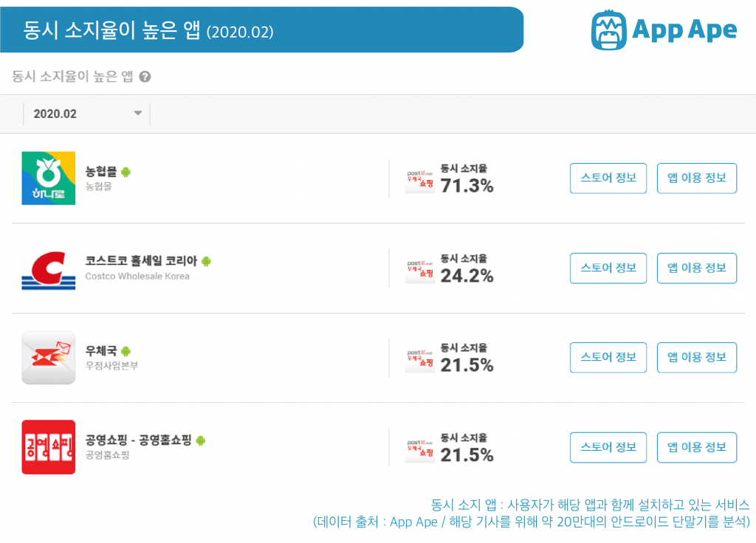The height and width of the screenshot is (543, 756).
Task: Click the App Ape logo
Action: click(x=664, y=30)
